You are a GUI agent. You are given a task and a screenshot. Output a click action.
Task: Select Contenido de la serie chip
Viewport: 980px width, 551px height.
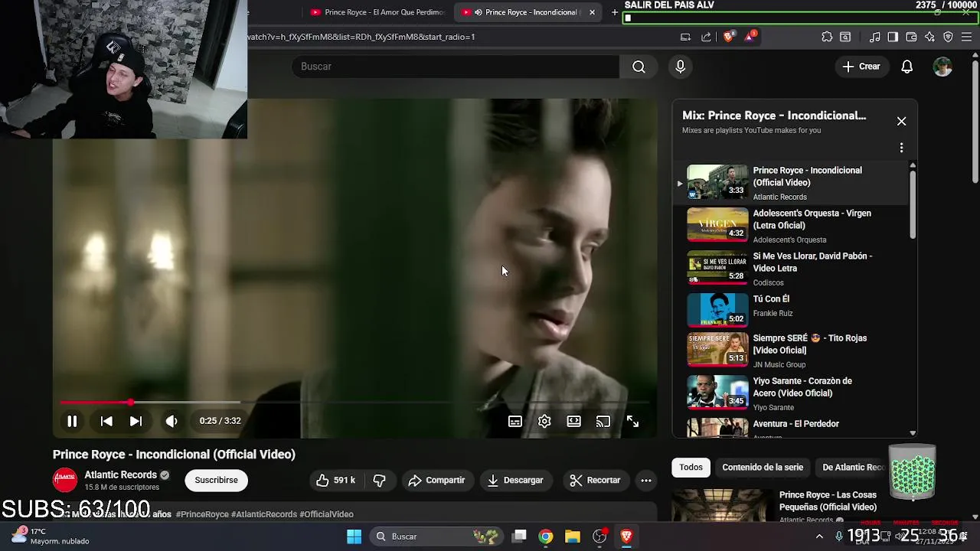(x=763, y=467)
